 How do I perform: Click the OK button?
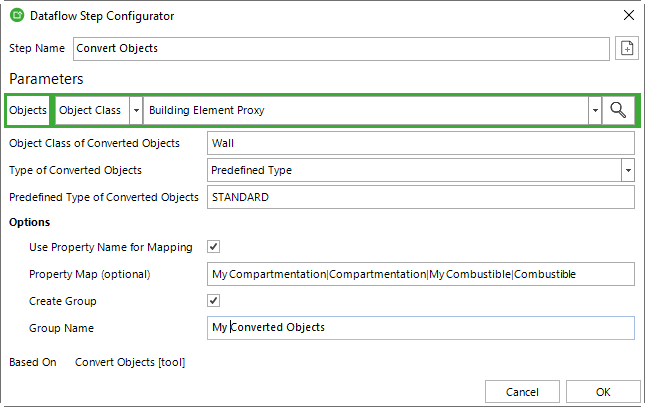click(x=603, y=392)
